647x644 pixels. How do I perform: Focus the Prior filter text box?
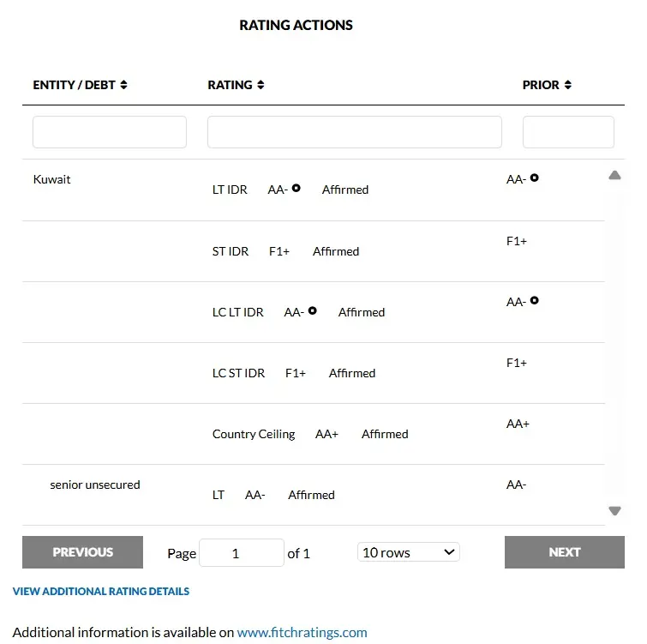tap(568, 132)
